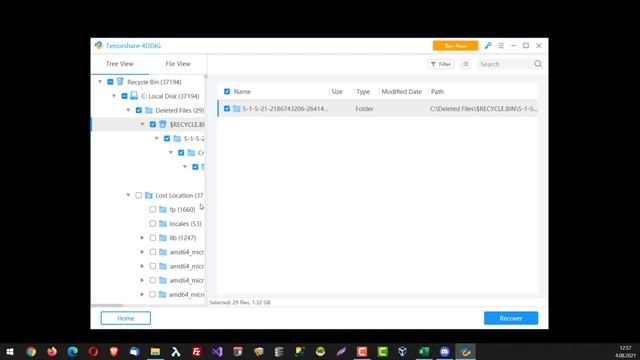Click the Lost Location folder icon

(149, 195)
